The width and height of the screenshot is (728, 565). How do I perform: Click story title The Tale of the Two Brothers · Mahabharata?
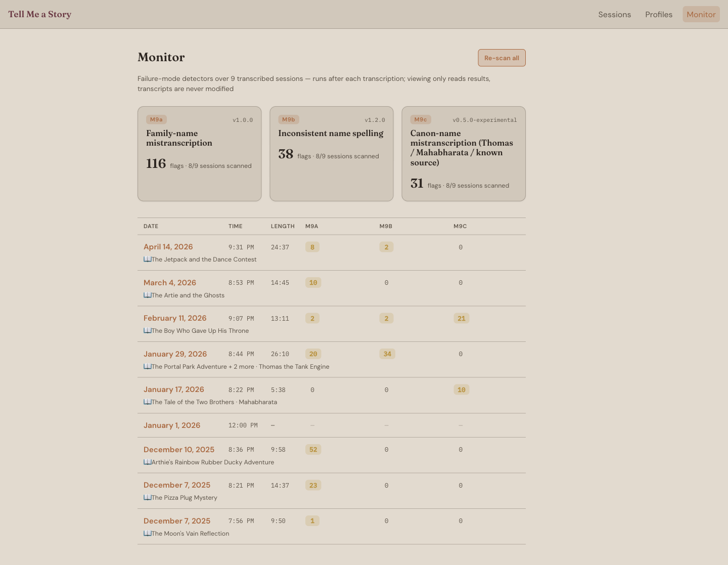coord(214,402)
